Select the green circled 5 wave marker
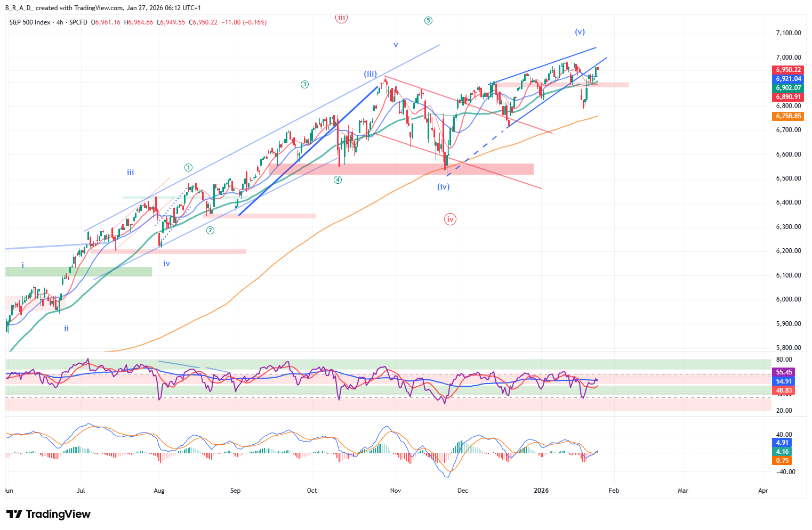812x530 pixels. 428,21
